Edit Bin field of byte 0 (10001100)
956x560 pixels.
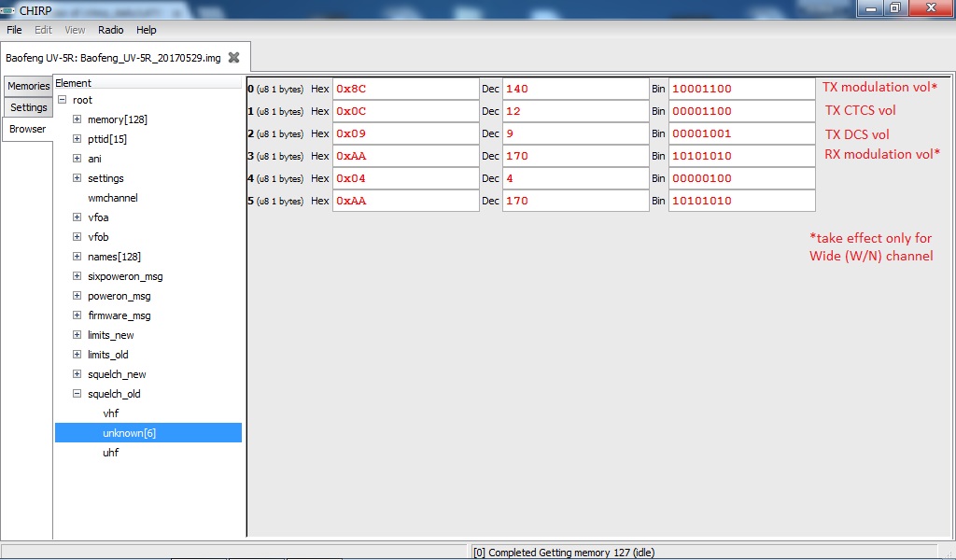click(741, 89)
